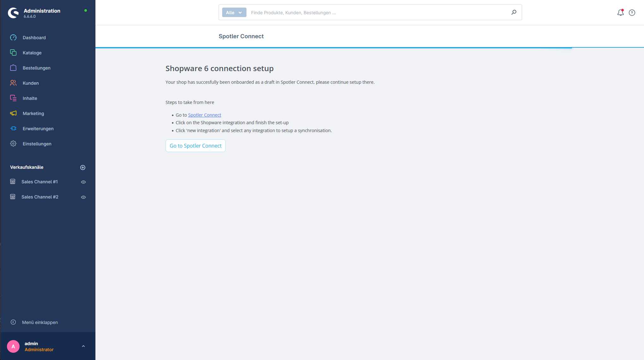This screenshot has width=644, height=360.
Task: Click the Shopware 6 connection setup heading
Action: tap(219, 69)
